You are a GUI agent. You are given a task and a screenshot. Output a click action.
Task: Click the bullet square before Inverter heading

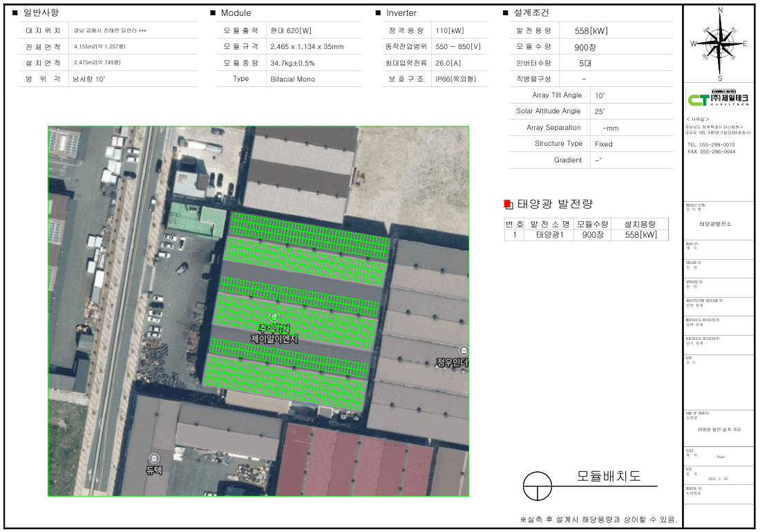[x=378, y=13]
